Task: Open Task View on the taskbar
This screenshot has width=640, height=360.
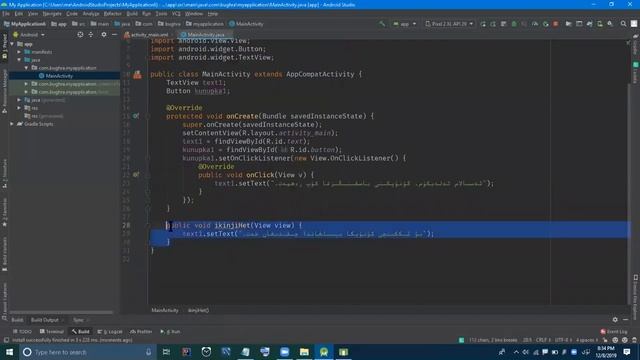Action: coord(166,352)
